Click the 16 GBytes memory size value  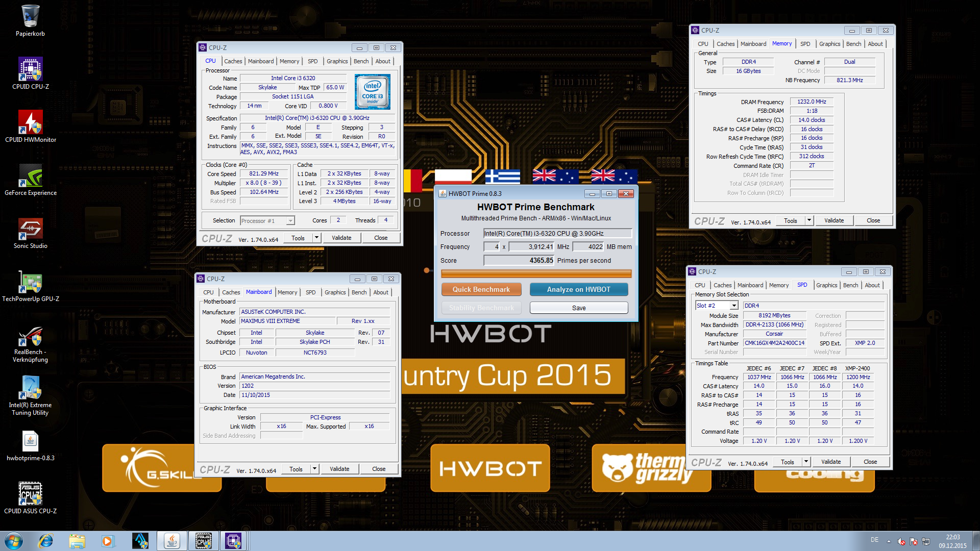pos(748,71)
